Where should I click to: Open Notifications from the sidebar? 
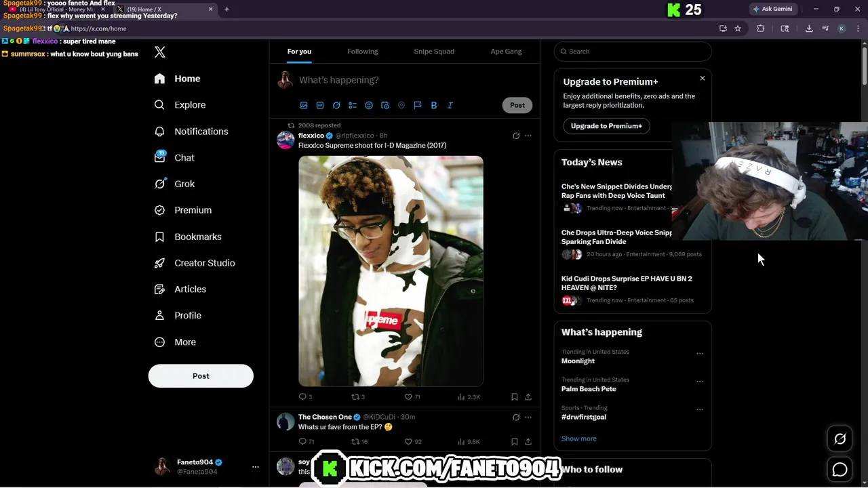coord(191,131)
